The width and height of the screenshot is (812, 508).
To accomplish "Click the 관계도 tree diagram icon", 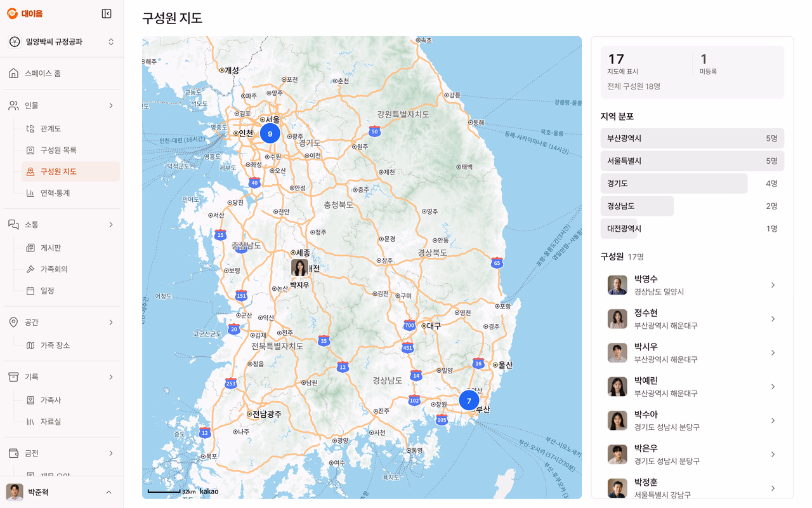I will pyautogui.click(x=30, y=128).
